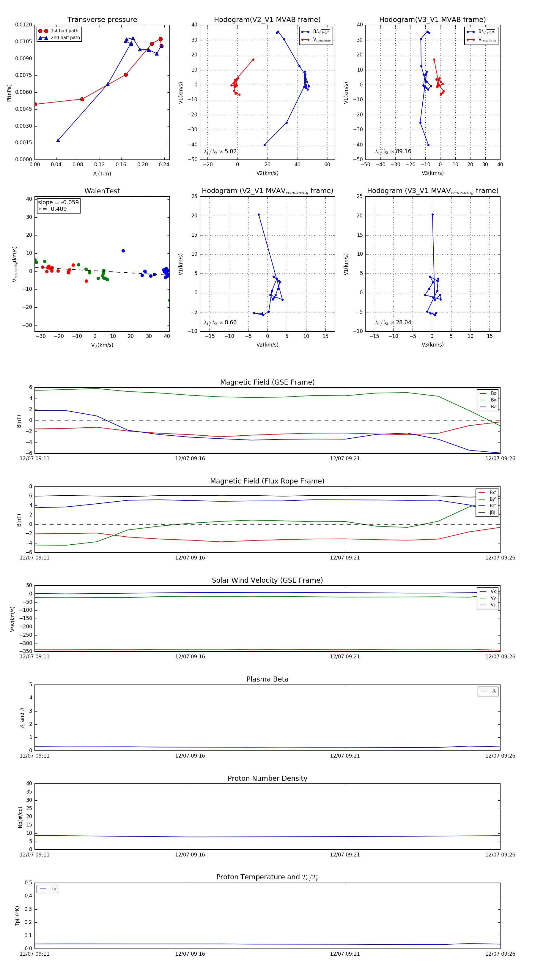Click the Bx legend line in GSE magnetic field plot
Viewport: 535px width, 980px height.
point(483,393)
